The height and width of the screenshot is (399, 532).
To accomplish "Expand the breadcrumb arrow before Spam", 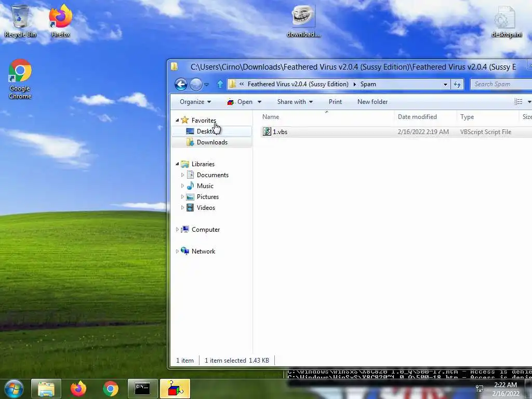I will 354,84.
